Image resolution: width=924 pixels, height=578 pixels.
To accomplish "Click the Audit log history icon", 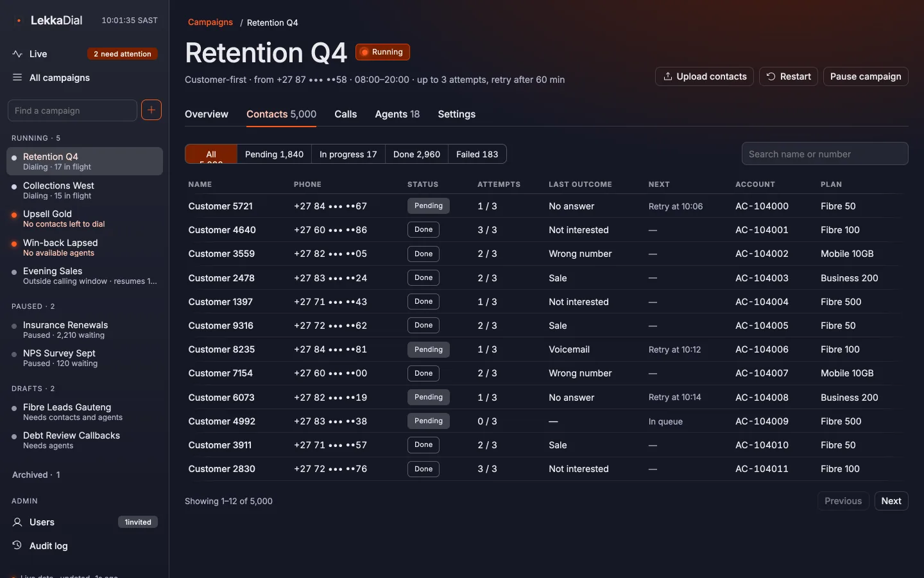I will click(x=17, y=546).
